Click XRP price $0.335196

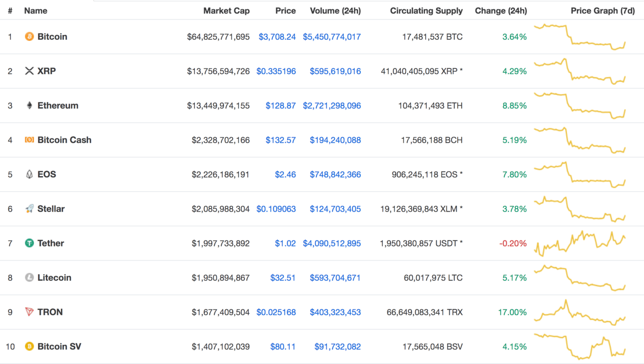(276, 71)
